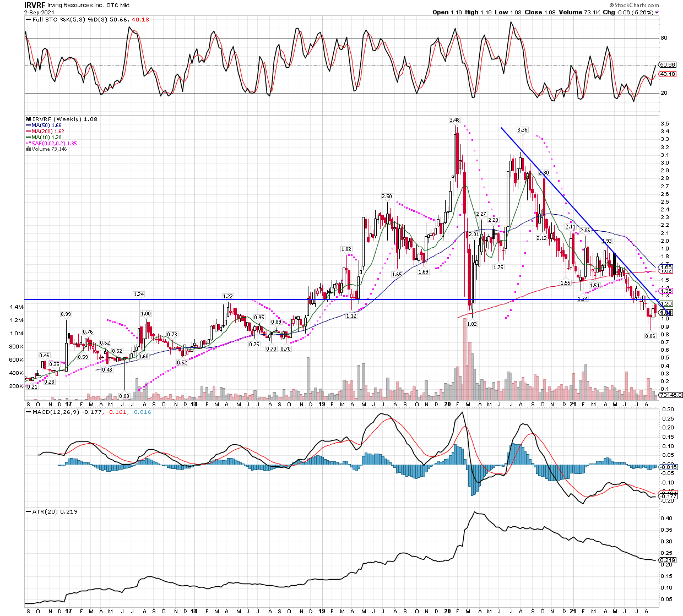This screenshot has width=683, height=616.
Task: Click the 0.21 starting low annotation
Action: coord(32,386)
